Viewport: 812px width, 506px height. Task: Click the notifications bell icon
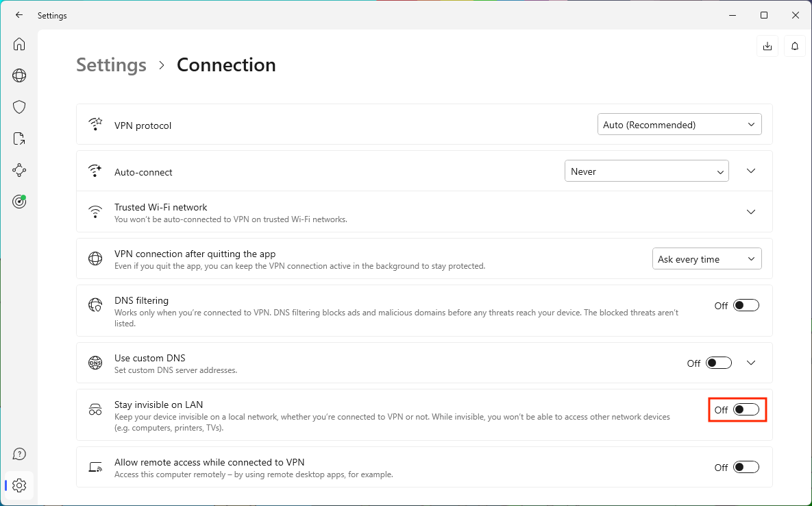click(795, 46)
